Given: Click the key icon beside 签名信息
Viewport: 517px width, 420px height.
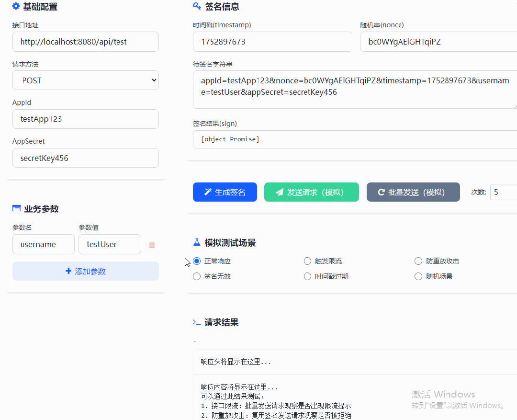Looking at the screenshot, I should [197, 6].
